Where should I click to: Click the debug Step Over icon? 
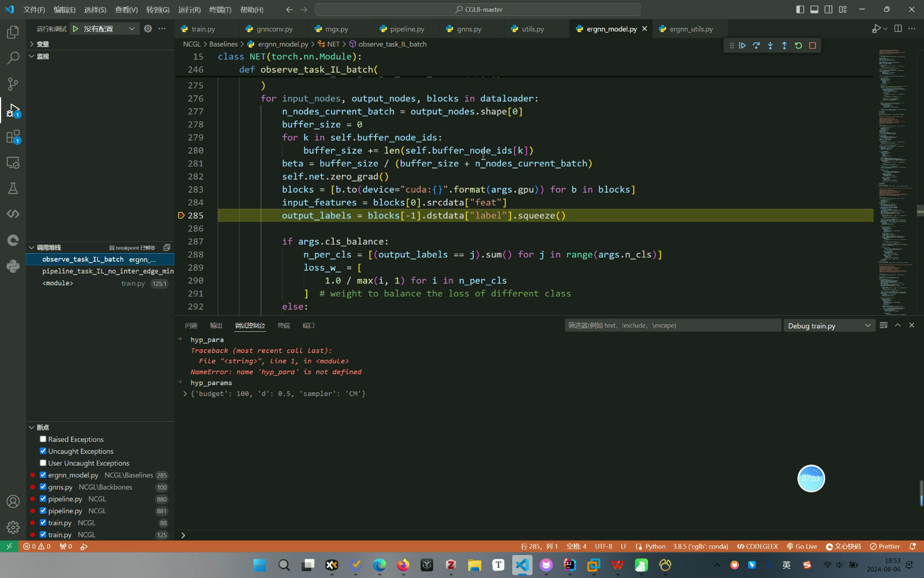coord(756,45)
